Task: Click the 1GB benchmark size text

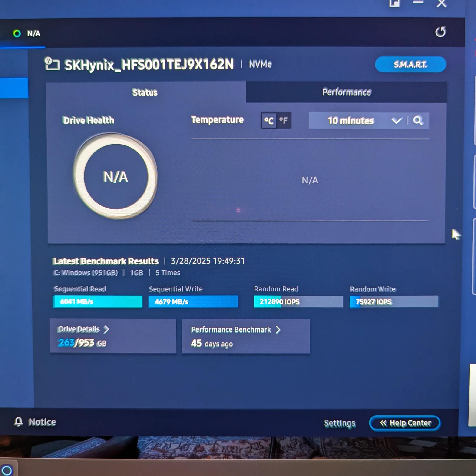Action: 136,273
